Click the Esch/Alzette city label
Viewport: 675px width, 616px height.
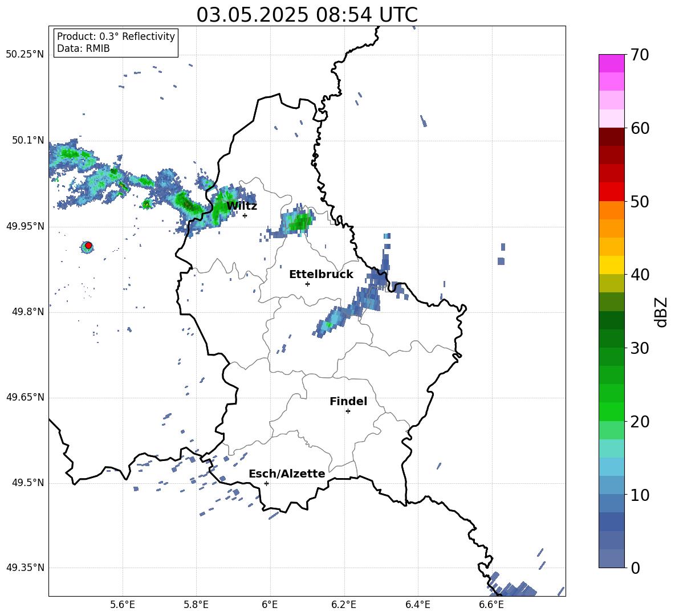point(287,474)
